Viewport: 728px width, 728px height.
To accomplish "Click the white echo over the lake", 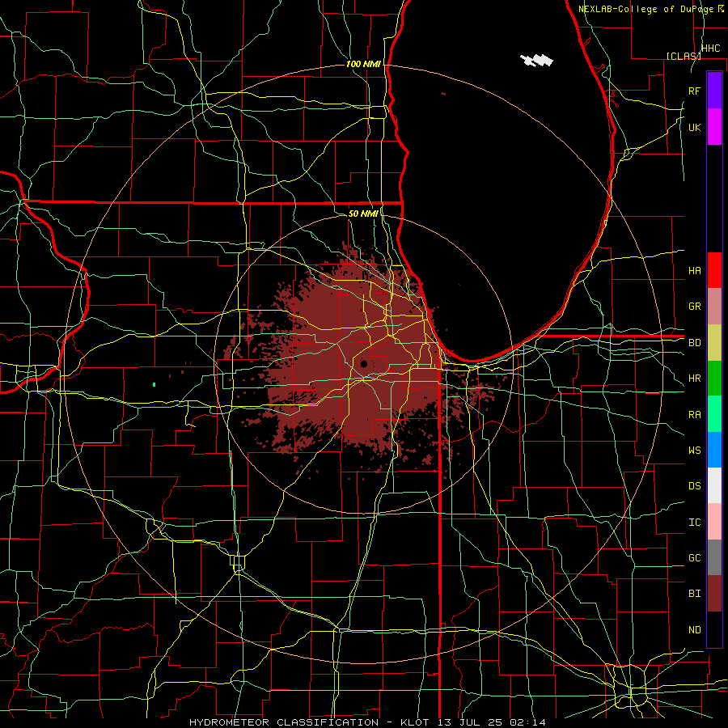I will click(537, 60).
